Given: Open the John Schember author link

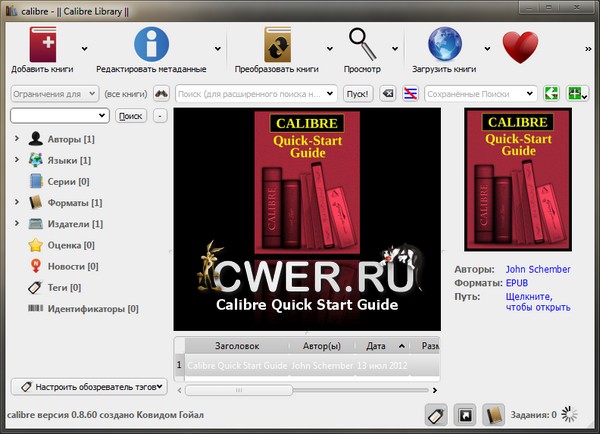Looking at the screenshot, I should tap(538, 269).
